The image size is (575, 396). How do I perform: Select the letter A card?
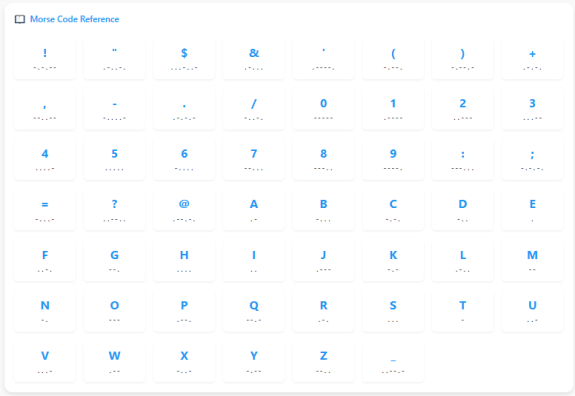click(254, 209)
